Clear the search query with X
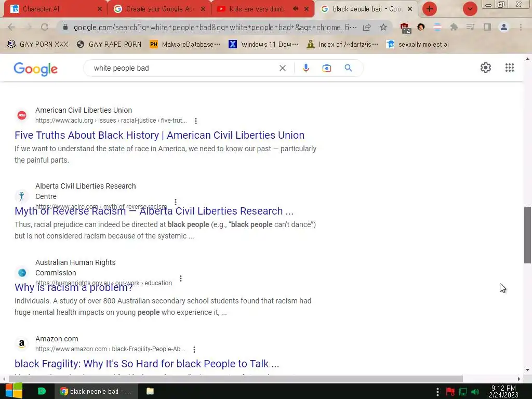This screenshot has width=532, height=399. pyautogui.click(x=282, y=68)
